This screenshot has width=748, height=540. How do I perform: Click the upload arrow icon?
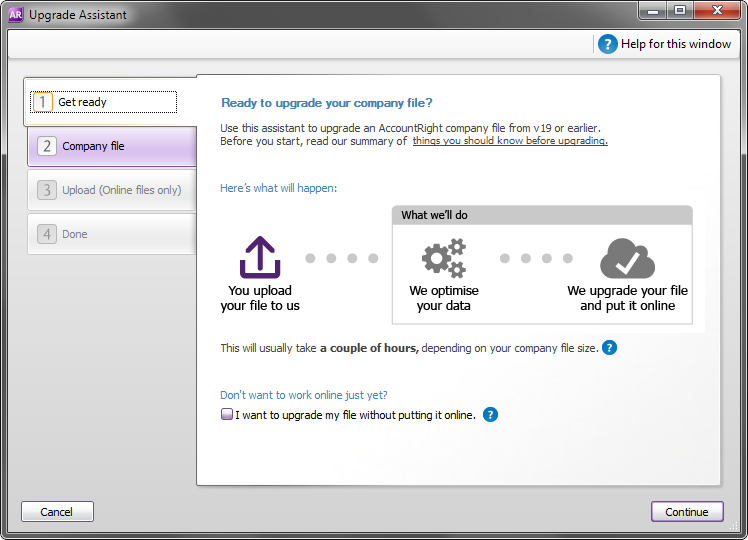point(260,257)
